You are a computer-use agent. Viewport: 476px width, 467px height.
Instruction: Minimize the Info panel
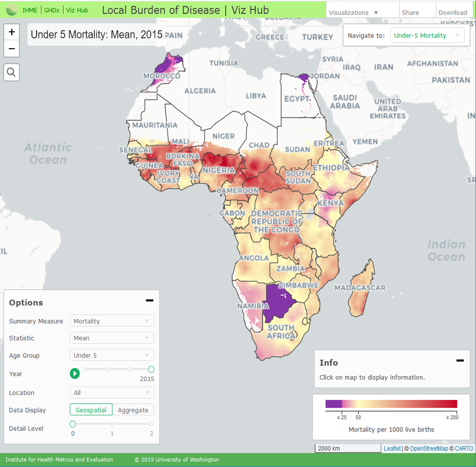460,360
